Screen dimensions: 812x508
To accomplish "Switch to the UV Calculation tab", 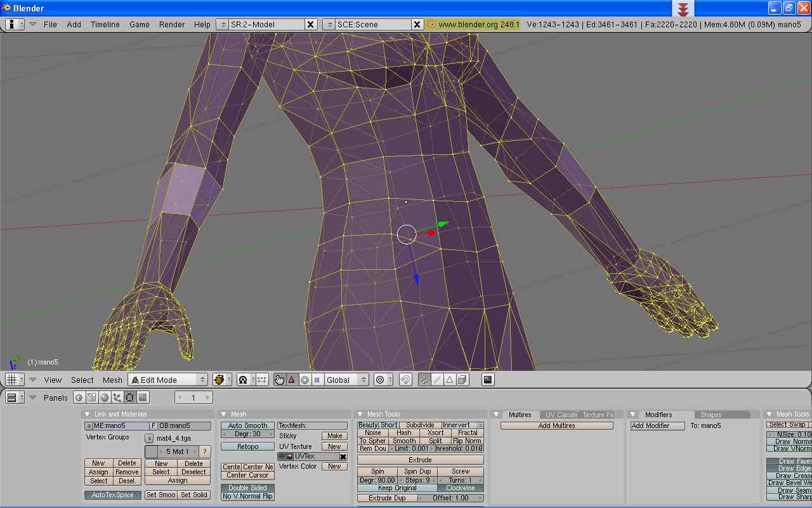I will (x=561, y=415).
